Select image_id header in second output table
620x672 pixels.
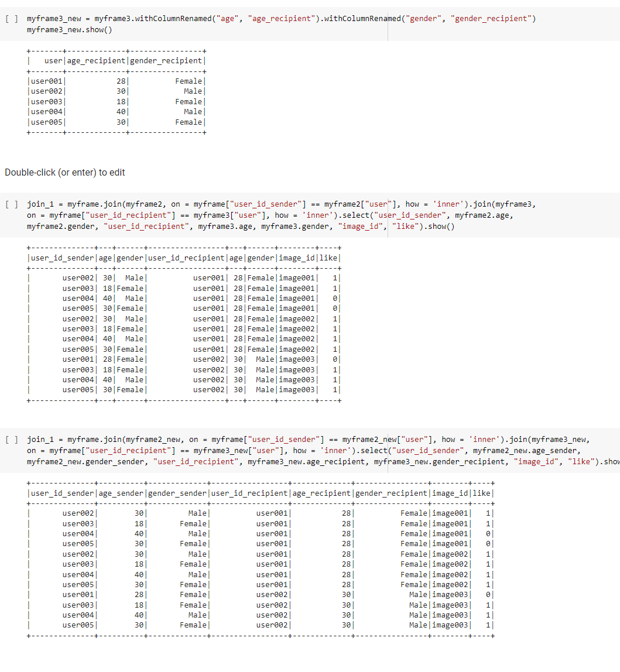coord(297,258)
